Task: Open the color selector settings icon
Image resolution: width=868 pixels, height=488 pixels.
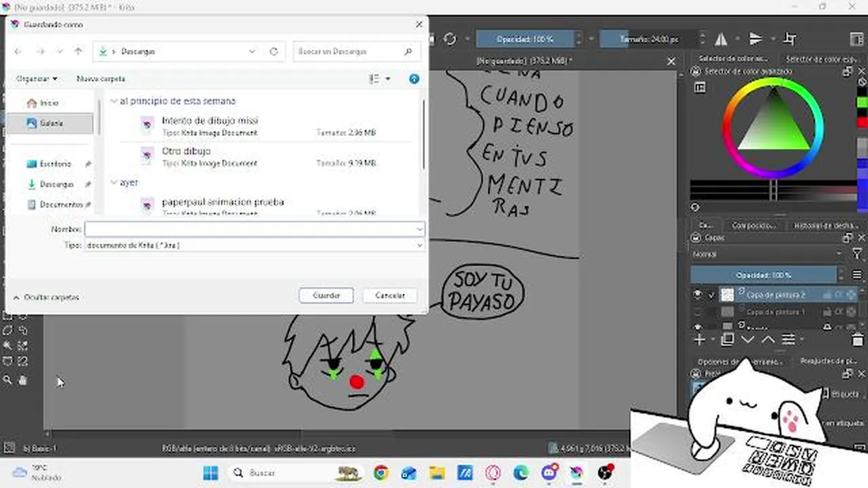Action: (700, 87)
